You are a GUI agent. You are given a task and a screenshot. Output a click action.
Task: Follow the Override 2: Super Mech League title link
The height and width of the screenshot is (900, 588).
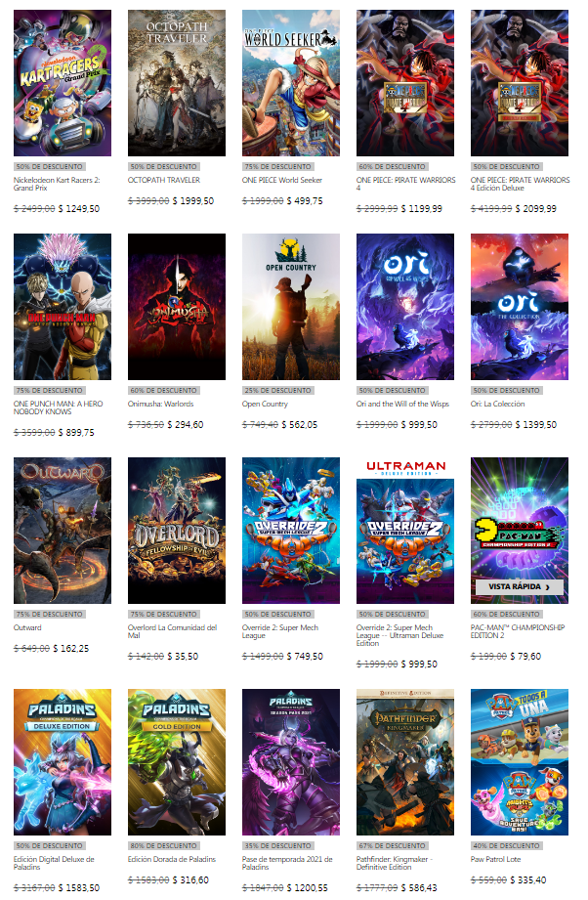tap(280, 631)
